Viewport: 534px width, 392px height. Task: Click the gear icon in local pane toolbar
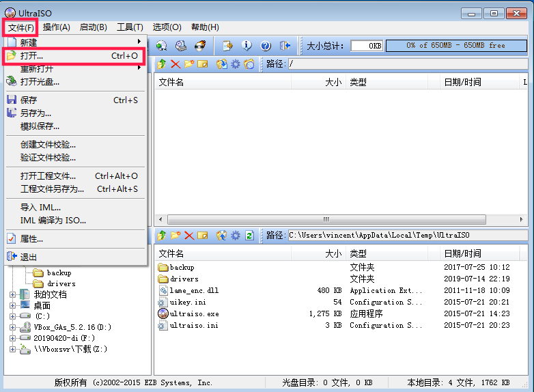point(236,236)
